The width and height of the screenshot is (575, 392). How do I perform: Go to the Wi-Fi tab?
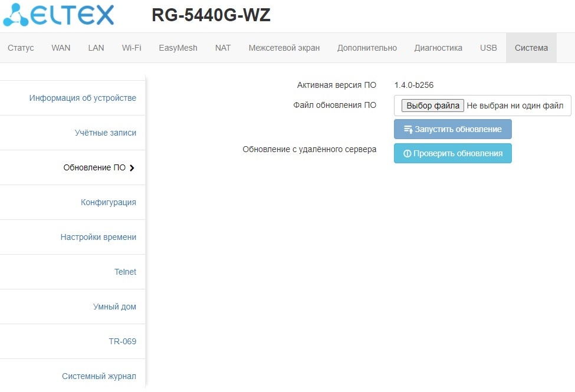[x=132, y=48]
